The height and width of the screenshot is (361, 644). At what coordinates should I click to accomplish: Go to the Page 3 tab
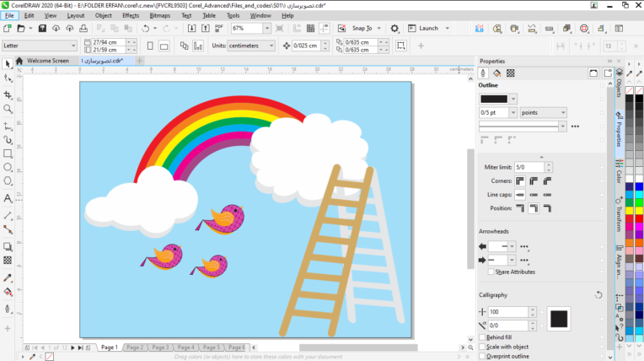click(x=160, y=348)
